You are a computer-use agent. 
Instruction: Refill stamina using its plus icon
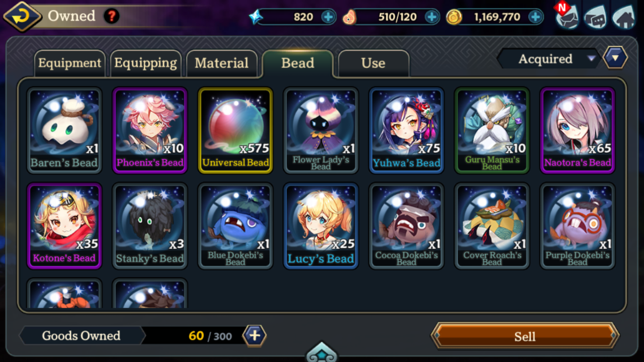(432, 17)
